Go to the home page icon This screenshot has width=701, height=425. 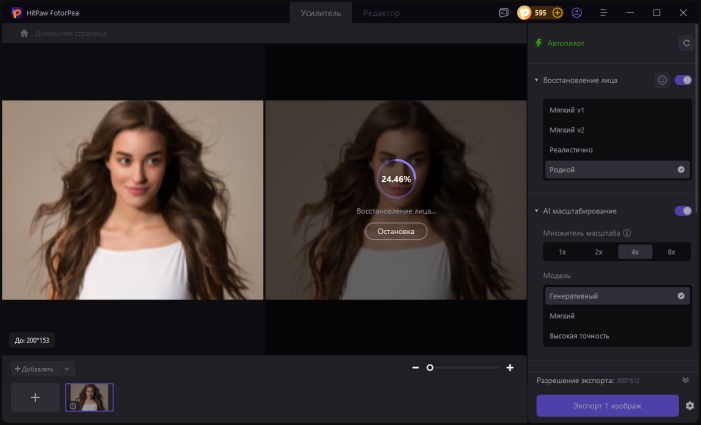pos(24,33)
